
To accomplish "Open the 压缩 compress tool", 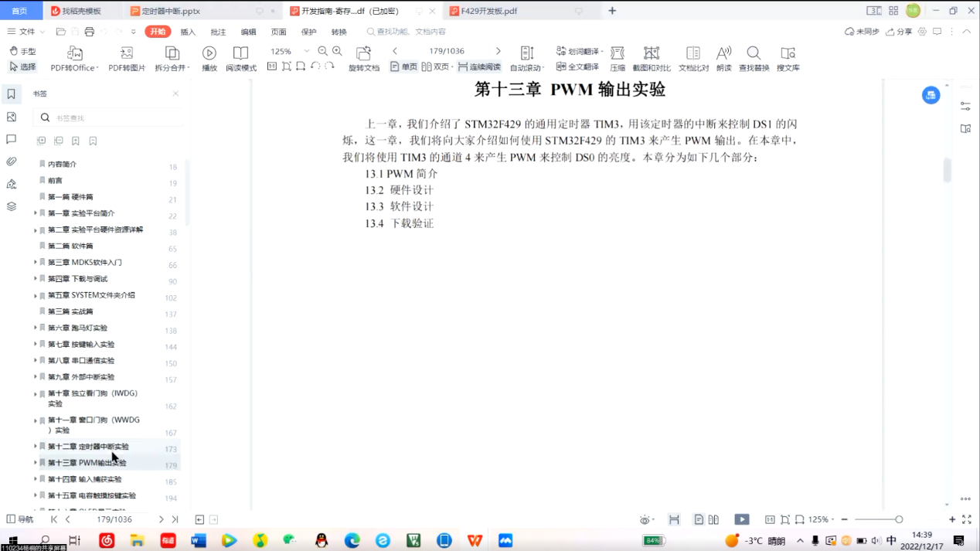I will [x=618, y=53].
